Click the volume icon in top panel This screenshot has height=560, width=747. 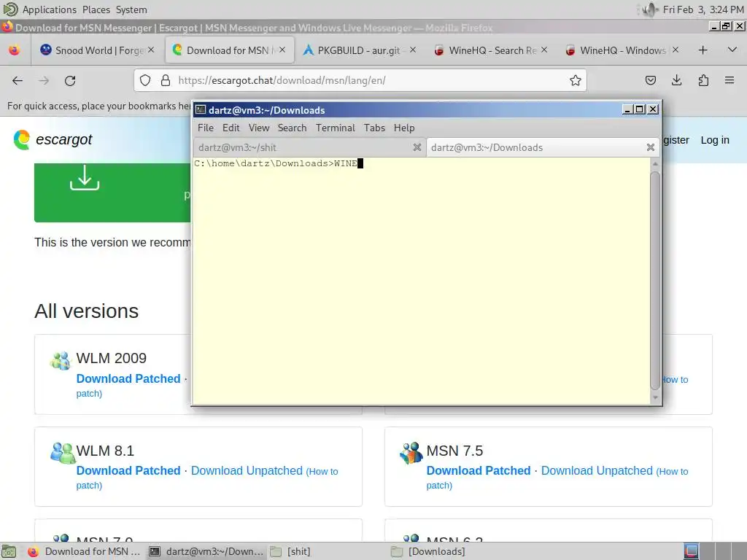(x=649, y=9)
